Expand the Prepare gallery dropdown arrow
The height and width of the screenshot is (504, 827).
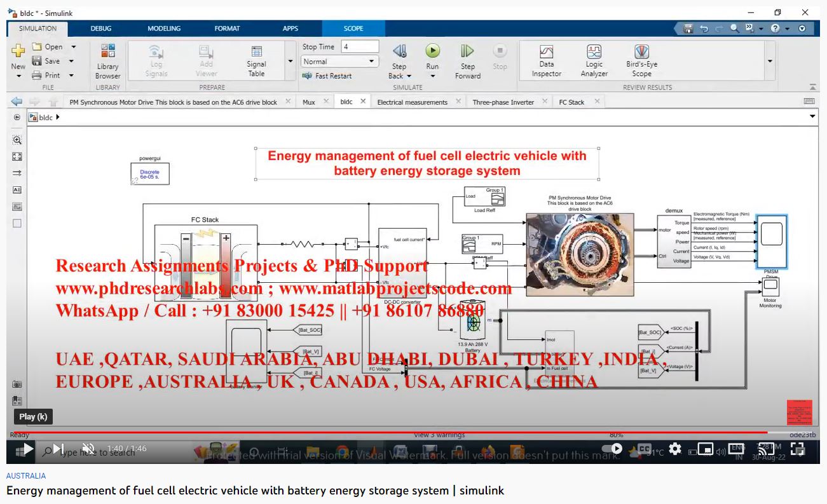290,61
